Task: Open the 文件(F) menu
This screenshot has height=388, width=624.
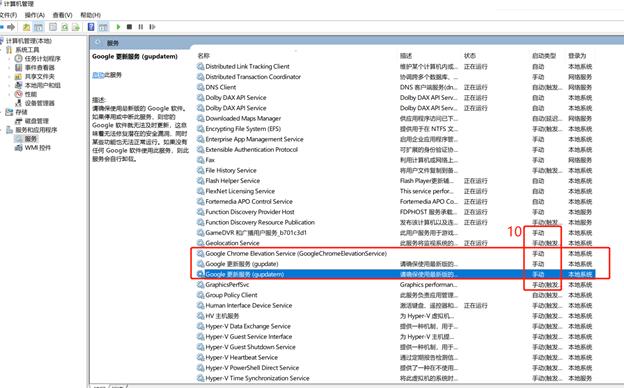Action: point(8,15)
